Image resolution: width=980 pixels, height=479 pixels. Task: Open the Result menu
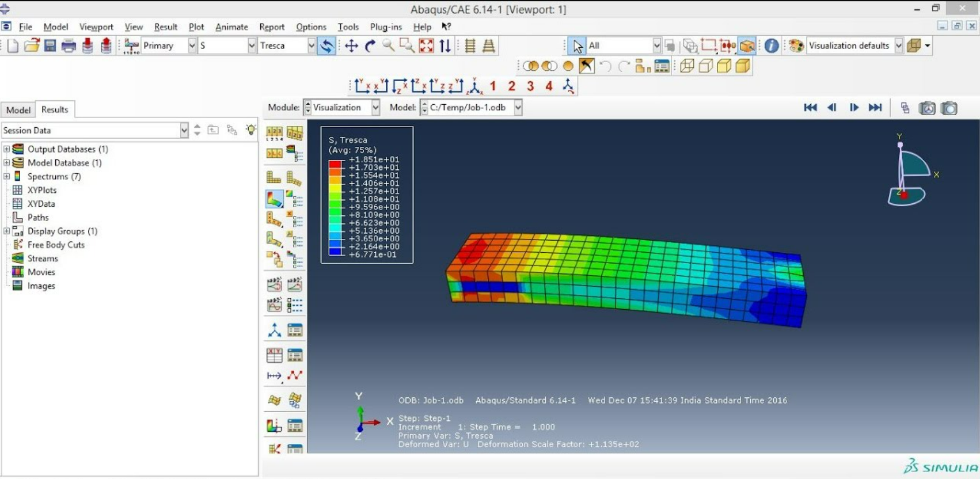click(x=166, y=26)
